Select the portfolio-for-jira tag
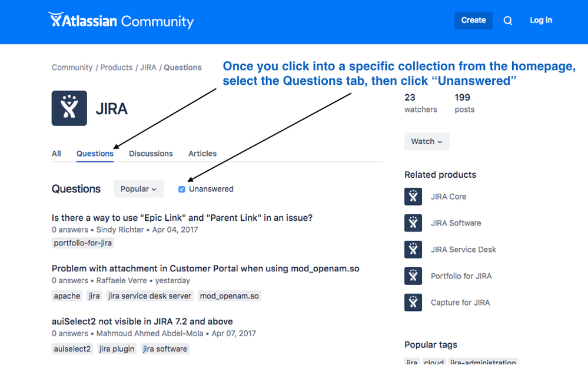Viewport: 588px width, 365px height. click(x=82, y=243)
